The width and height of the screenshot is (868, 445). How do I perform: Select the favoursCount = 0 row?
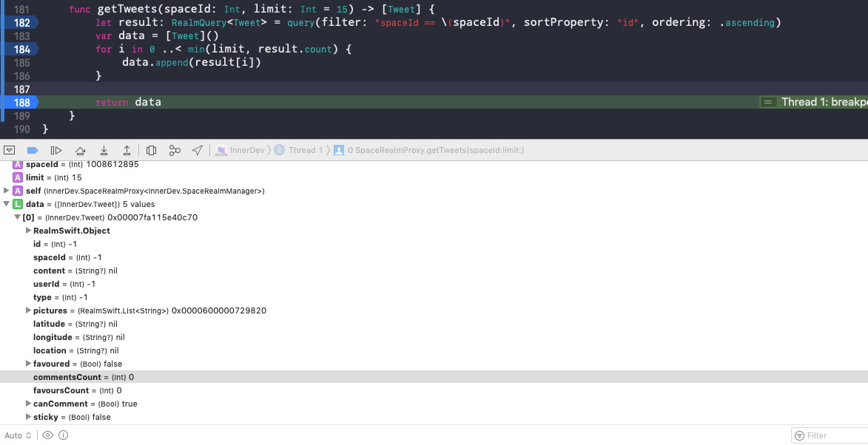[434, 390]
